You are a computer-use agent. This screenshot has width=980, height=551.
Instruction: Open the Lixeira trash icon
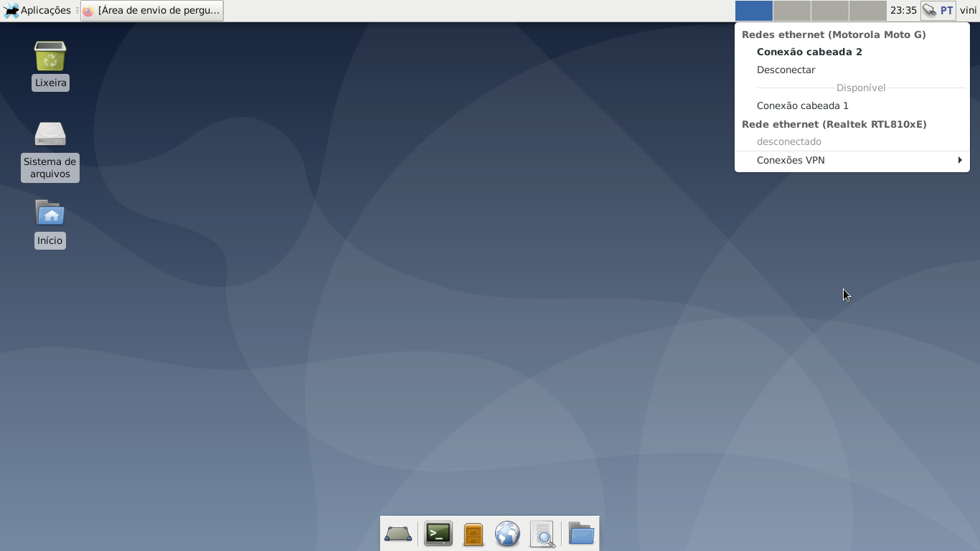pos(50,56)
